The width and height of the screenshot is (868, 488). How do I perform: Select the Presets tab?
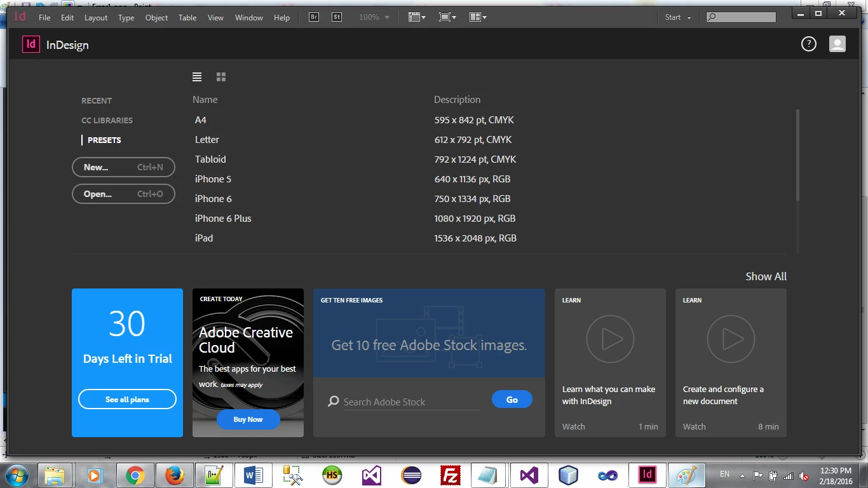(x=104, y=140)
